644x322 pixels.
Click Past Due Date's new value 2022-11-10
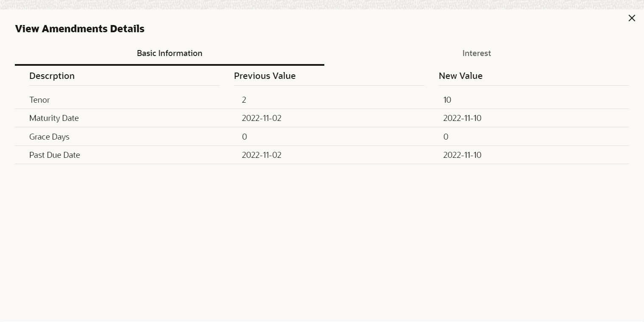(x=462, y=155)
